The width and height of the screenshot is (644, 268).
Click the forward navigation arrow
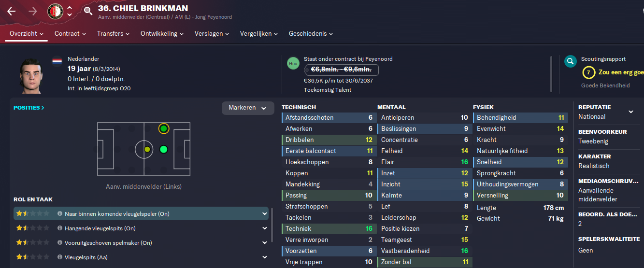(33, 12)
